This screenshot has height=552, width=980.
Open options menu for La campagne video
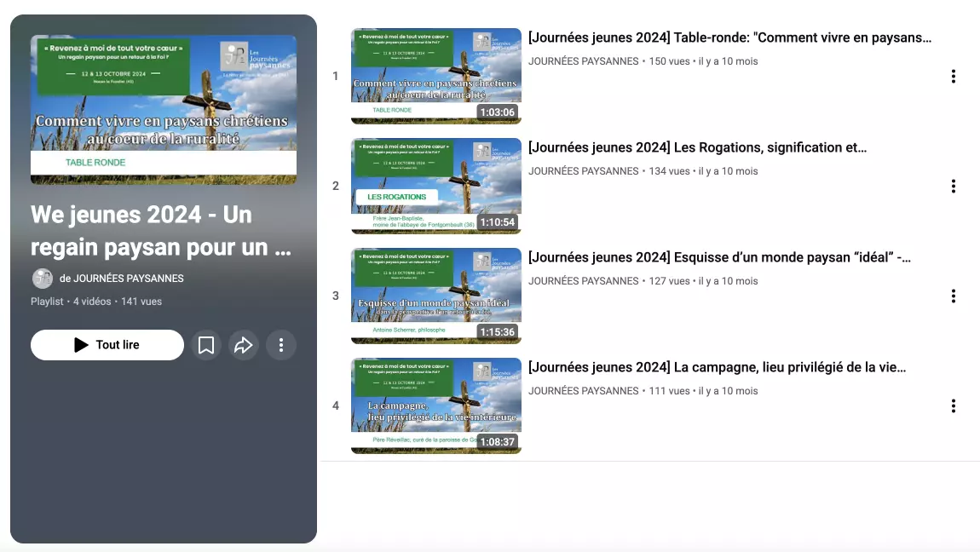[x=953, y=405]
